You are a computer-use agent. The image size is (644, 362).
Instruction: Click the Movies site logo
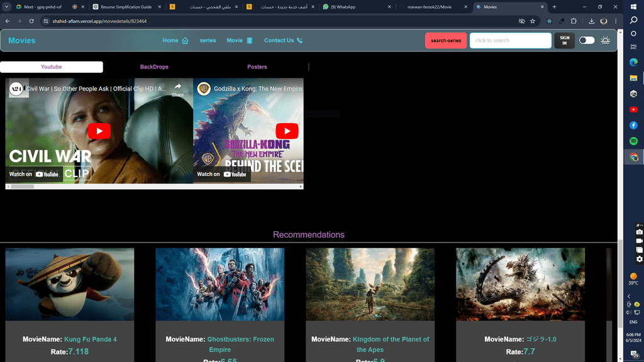(x=22, y=40)
